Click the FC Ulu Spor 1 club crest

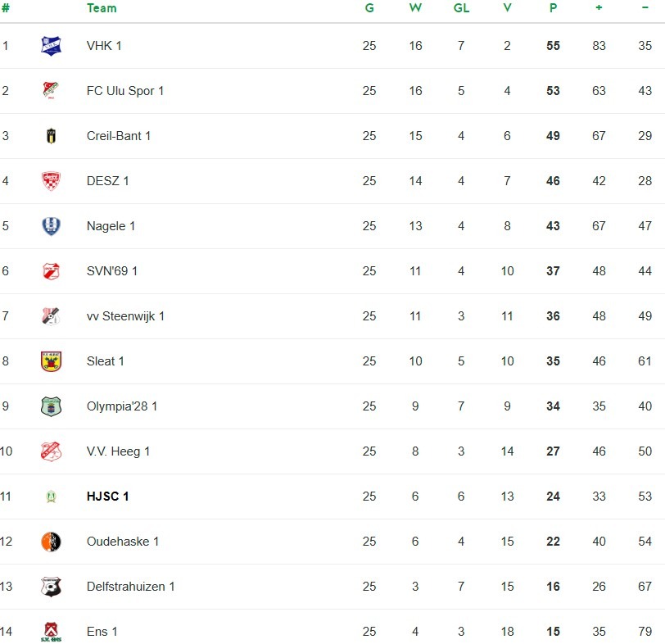(52, 91)
